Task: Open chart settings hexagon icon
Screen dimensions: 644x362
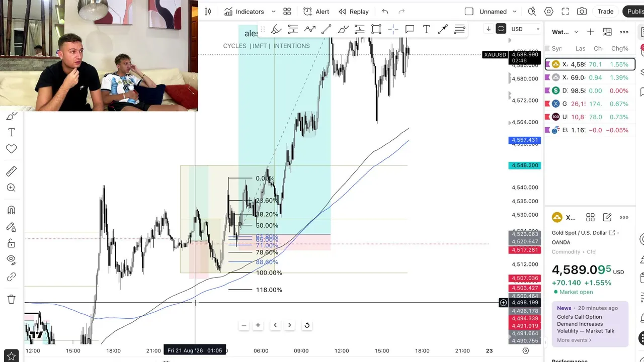Action: (x=549, y=12)
